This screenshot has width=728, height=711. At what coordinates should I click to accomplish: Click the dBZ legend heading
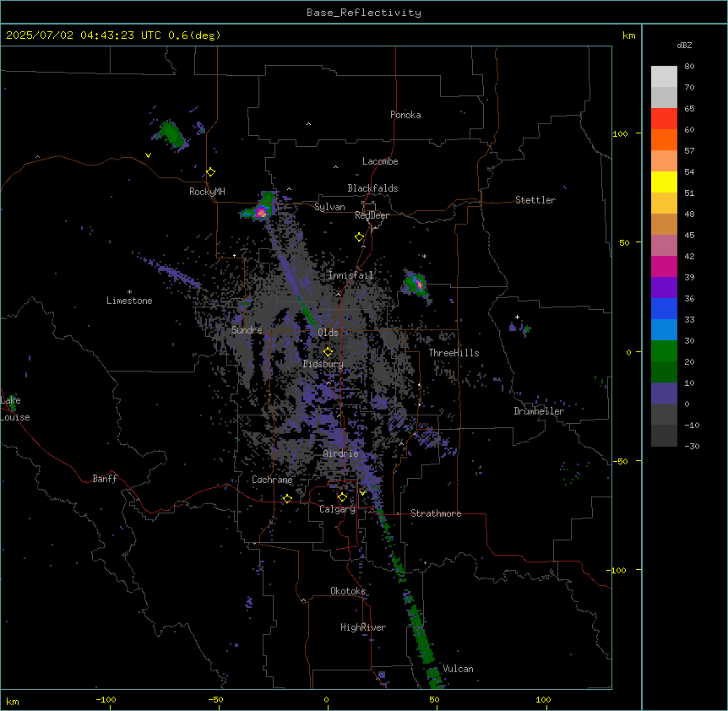[x=684, y=45]
